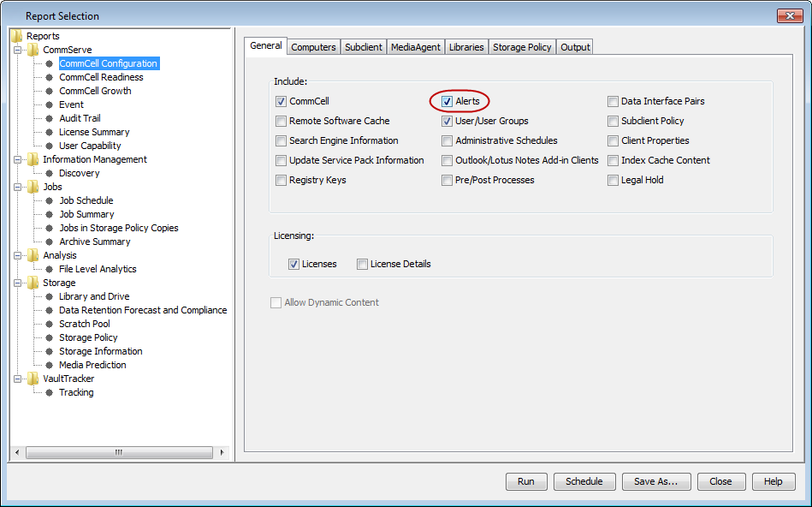Click the Jobs folder icon
The height and width of the screenshot is (507, 812).
click(33, 187)
